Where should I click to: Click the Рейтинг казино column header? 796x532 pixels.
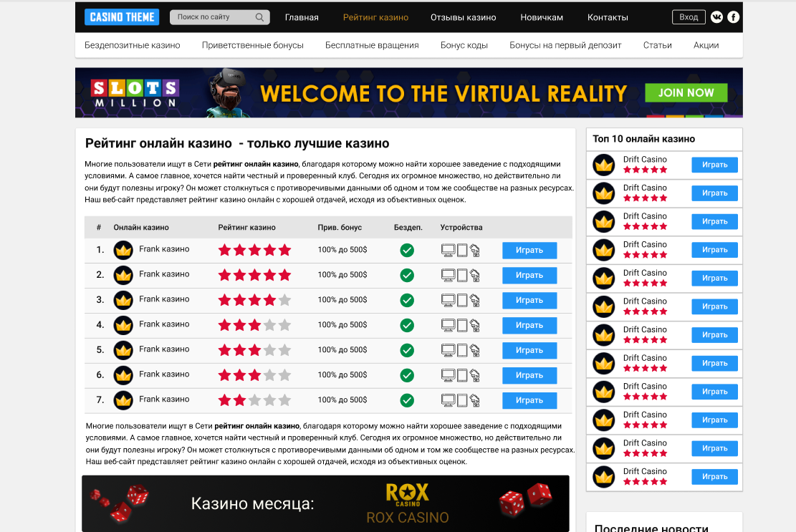coord(246,228)
